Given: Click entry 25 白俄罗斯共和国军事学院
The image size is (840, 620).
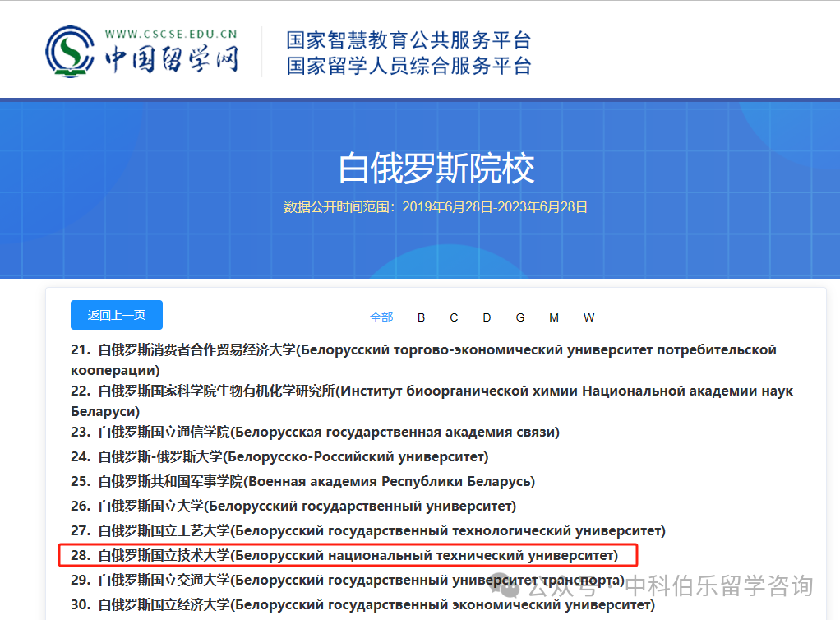Looking at the screenshot, I should [x=302, y=481].
